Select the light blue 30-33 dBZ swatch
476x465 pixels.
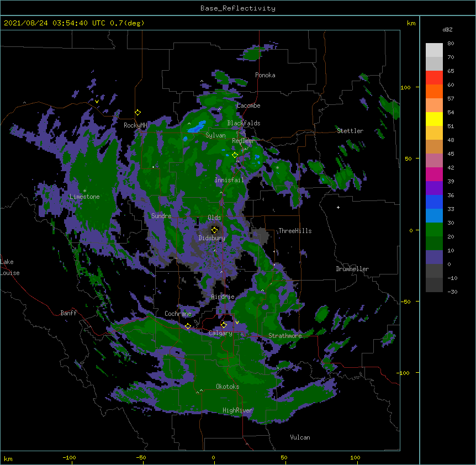[434, 216]
